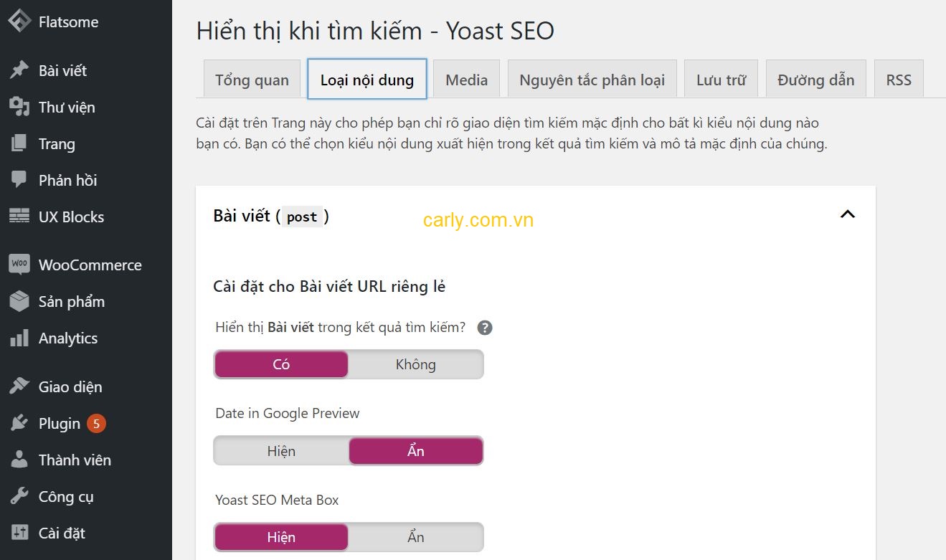Collapse the Bài viết (post) section chevron
Image resolution: width=946 pixels, height=560 pixels.
pos(848,214)
